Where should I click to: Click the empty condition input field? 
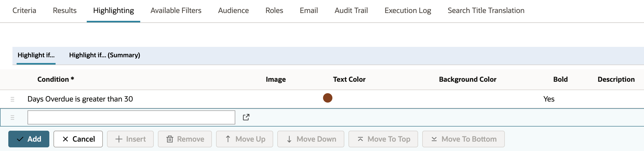(131, 117)
